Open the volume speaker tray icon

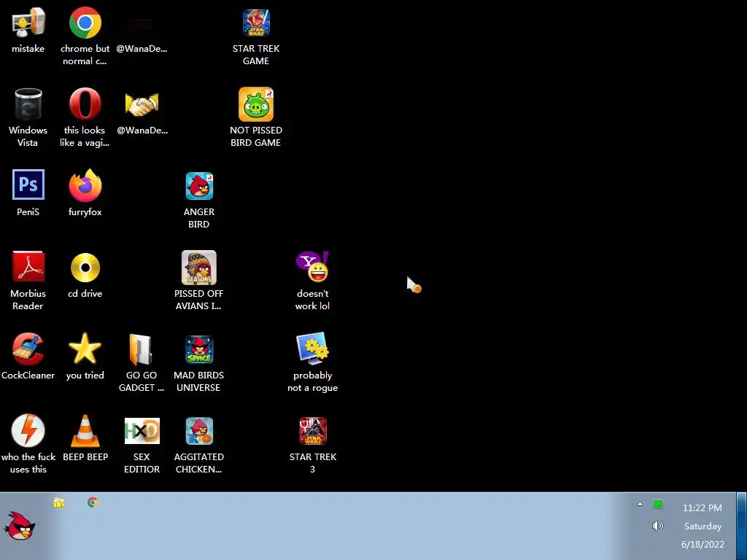pyautogui.click(x=657, y=526)
